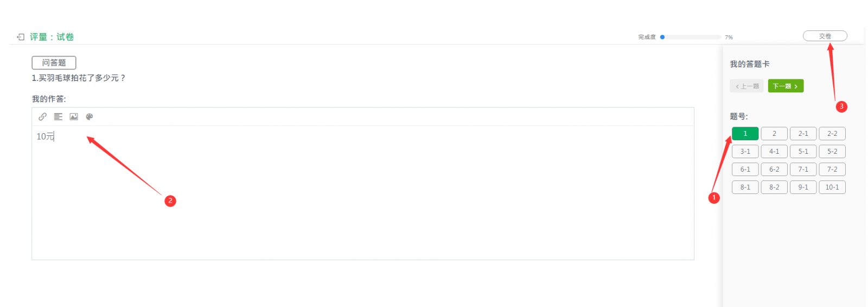Jump to question 10-1
The width and height of the screenshot is (868, 307).
[832, 187]
